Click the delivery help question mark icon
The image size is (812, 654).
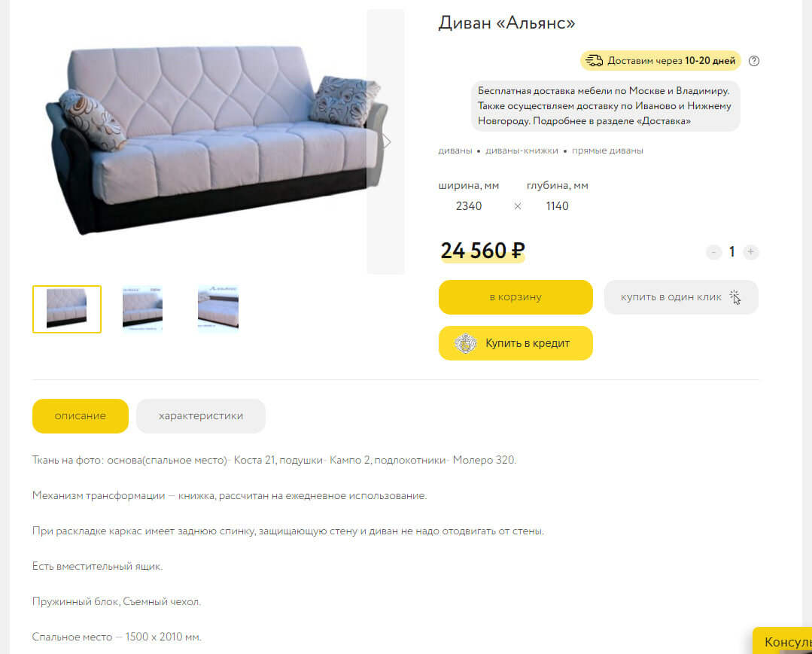(754, 61)
